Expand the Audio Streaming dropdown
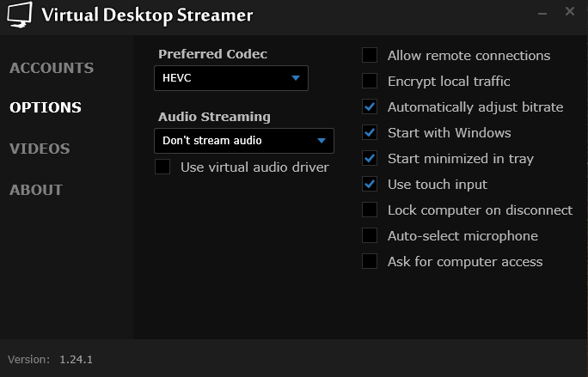Screen dimensions: 588x377 pos(243,140)
